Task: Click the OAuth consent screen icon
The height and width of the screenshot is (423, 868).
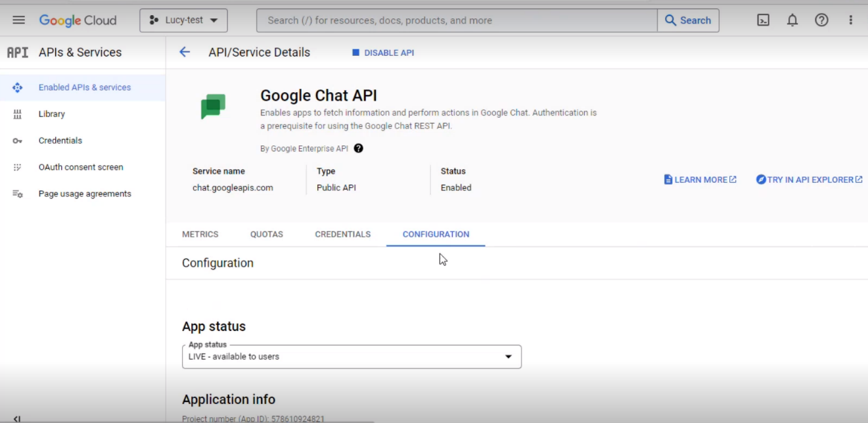Action: 18,167
